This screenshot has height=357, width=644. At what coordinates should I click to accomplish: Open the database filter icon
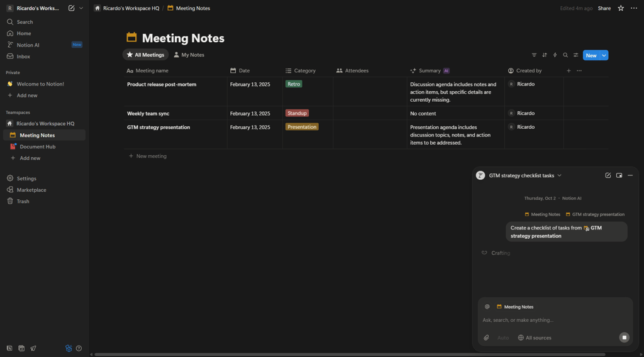pyautogui.click(x=534, y=55)
